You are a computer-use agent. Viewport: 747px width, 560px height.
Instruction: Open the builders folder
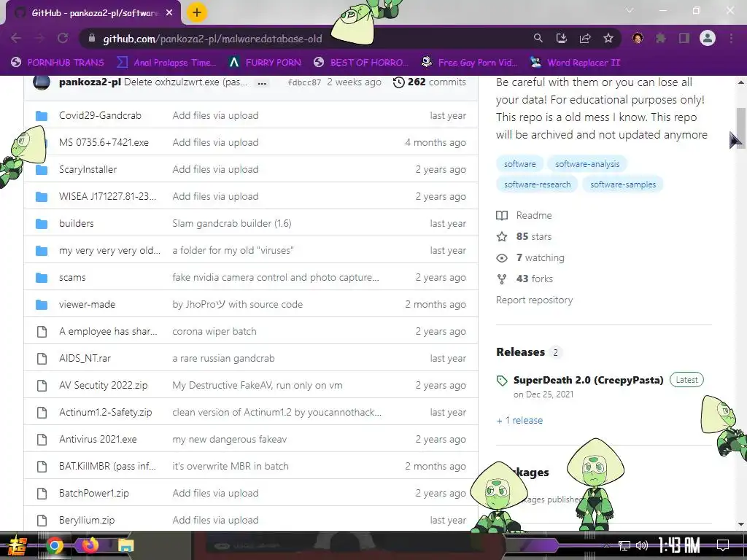76,223
